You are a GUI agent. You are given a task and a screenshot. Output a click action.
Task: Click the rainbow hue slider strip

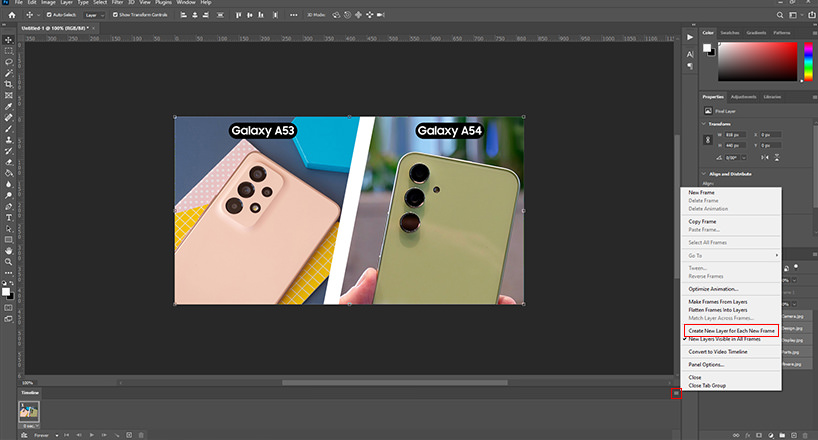coord(808,62)
